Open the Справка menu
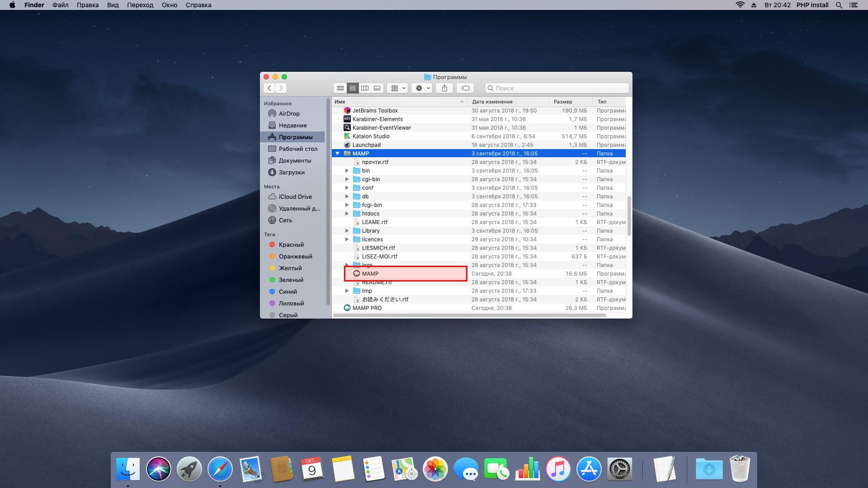Screen dimensions: 868x488 tap(198, 5)
